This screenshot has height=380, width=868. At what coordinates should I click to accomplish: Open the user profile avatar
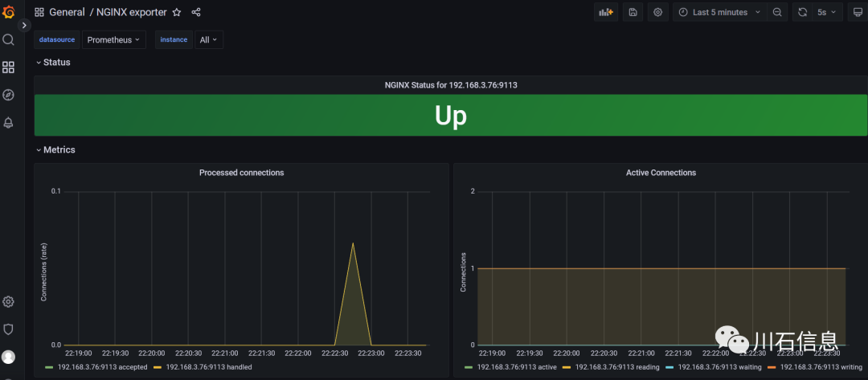[x=8, y=357]
